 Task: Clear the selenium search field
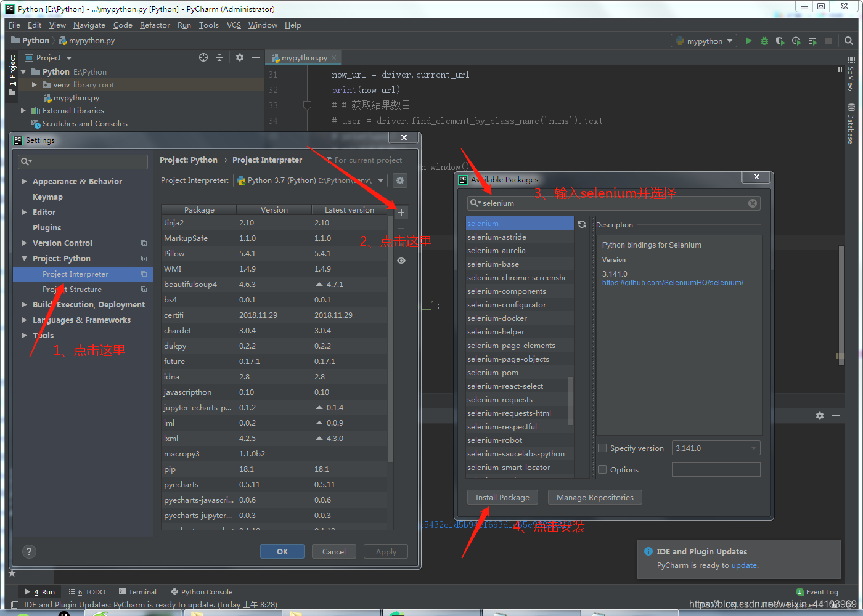753,203
